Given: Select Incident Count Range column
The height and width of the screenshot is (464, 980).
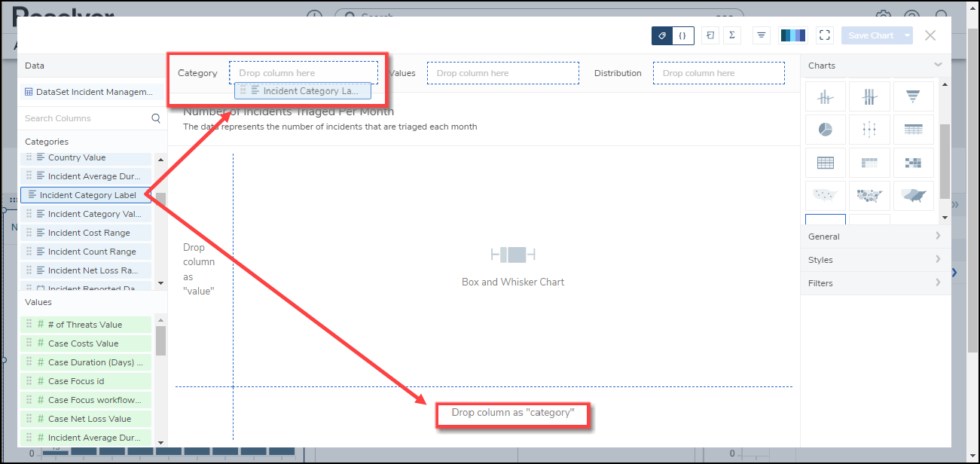Looking at the screenshot, I should coord(86,252).
